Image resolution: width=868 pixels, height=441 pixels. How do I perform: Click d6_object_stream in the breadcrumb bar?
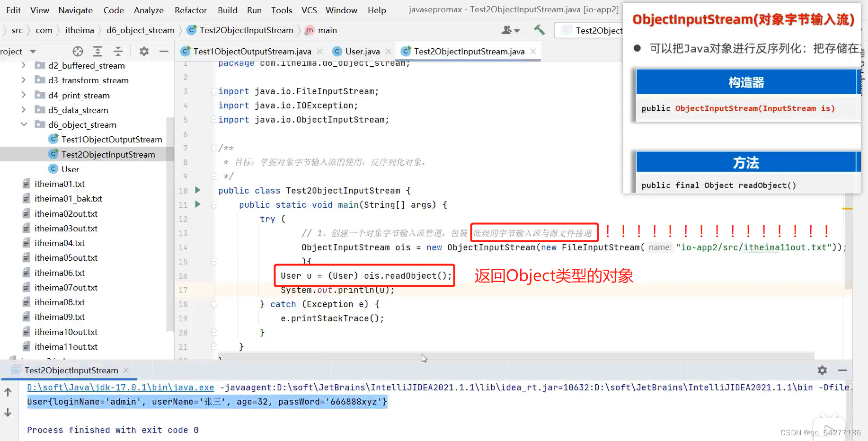[141, 30]
